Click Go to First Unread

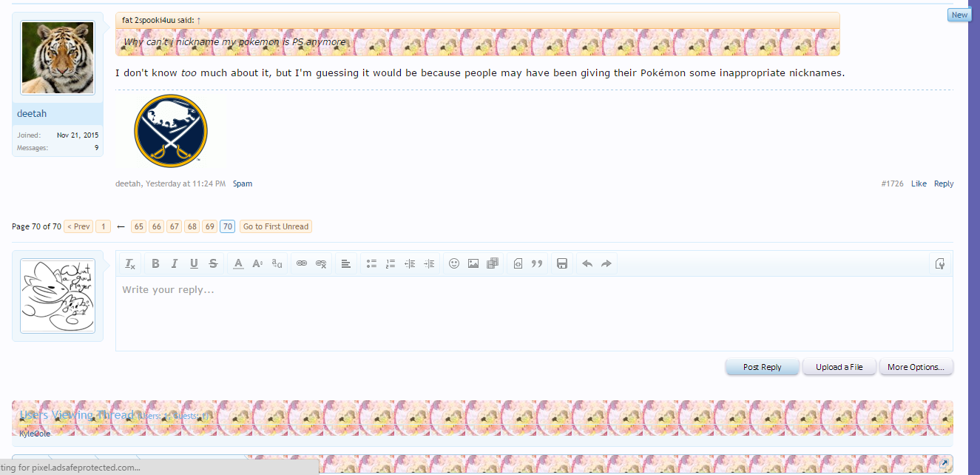(x=276, y=226)
